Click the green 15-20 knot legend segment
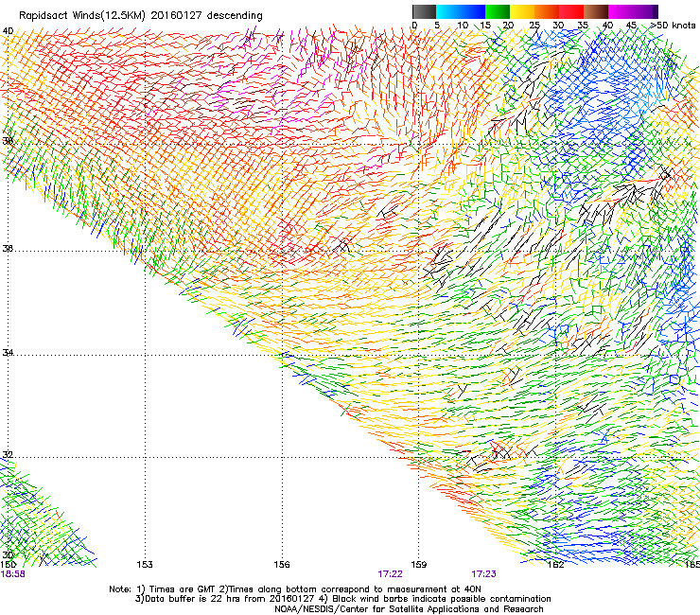 (498, 11)
